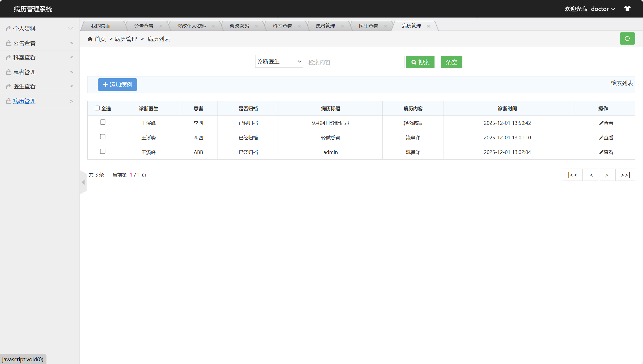Click pencil 查看 for admin record row

(x=606, y=152)
